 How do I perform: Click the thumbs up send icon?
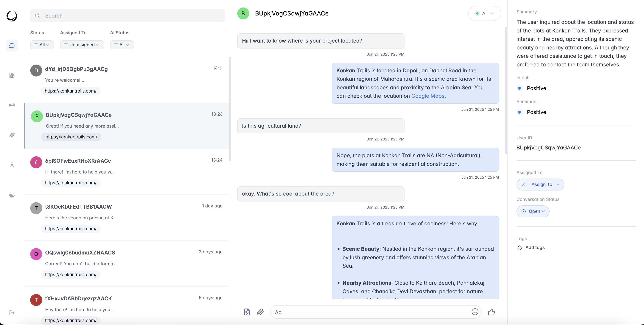[491, 312]
